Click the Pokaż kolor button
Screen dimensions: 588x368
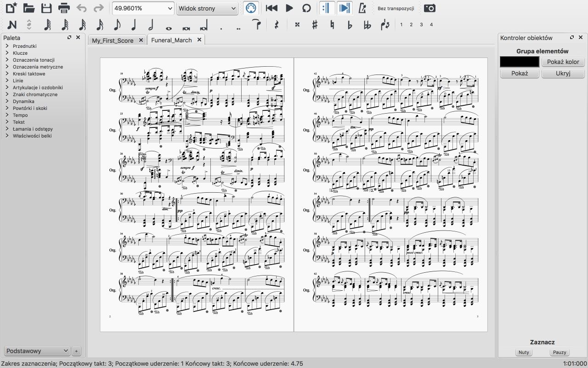(563, 62)
